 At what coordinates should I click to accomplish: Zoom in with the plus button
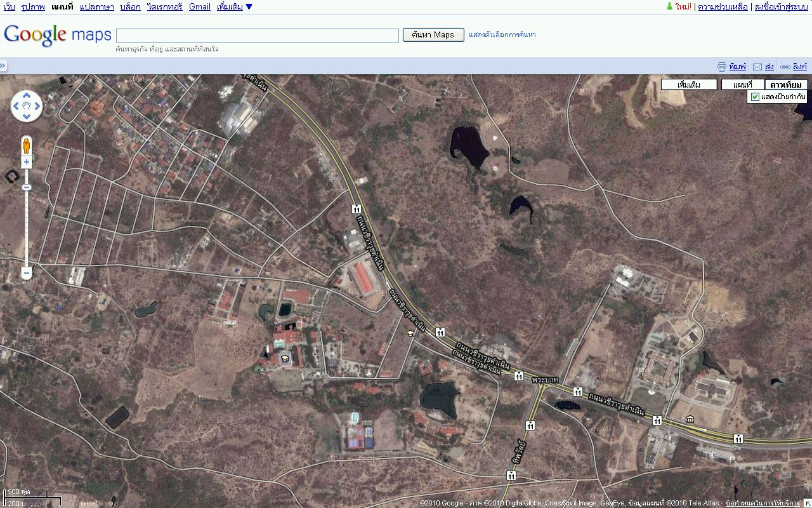point(27,163)
